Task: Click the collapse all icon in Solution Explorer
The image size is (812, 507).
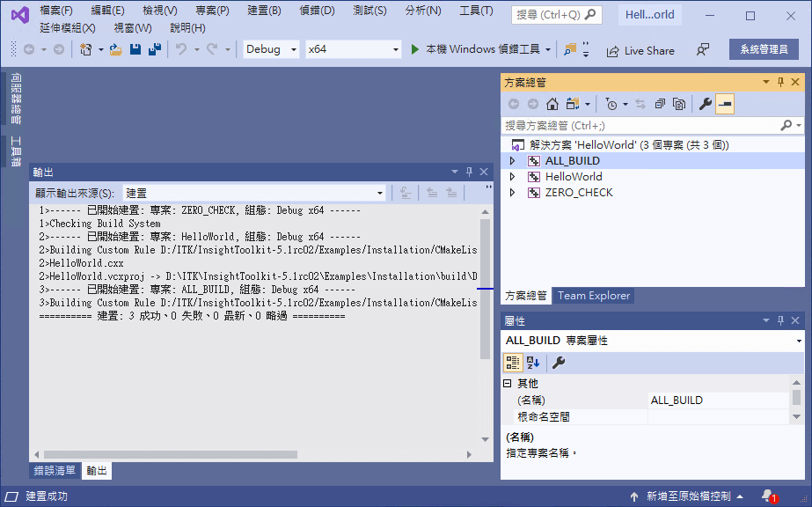Action: pyautogui.click(x=660, y=104)
